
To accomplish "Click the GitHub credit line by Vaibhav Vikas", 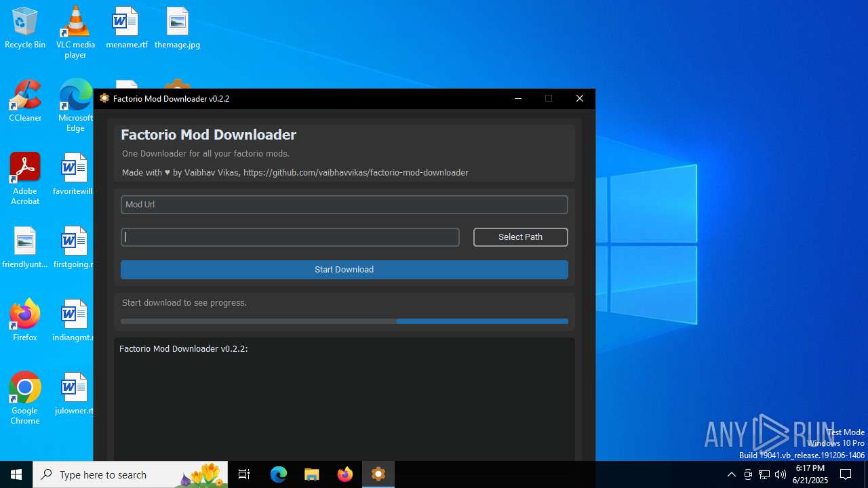I will tap(295, 173).
